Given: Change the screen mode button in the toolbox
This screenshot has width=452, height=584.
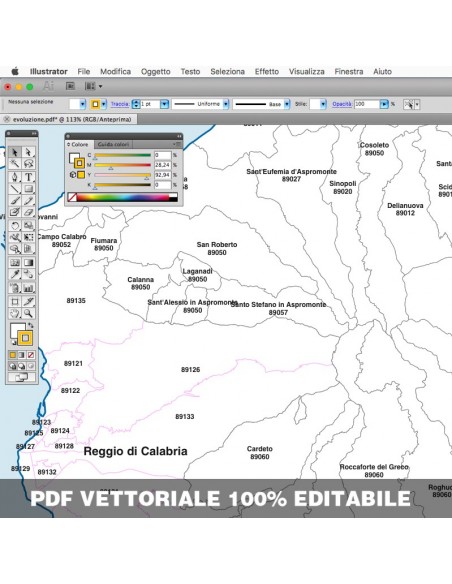Looking at the screenshot, I should [22, 377].
